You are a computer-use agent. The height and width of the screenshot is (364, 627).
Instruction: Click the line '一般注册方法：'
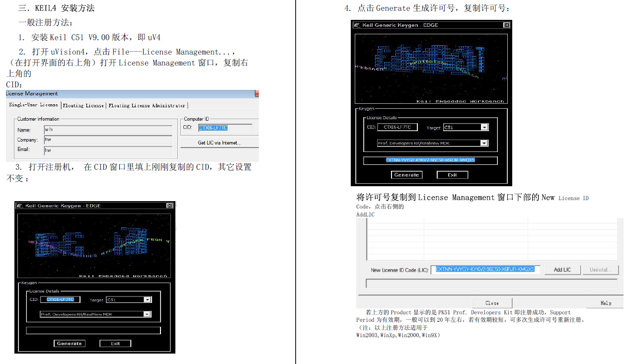(45, 23)
